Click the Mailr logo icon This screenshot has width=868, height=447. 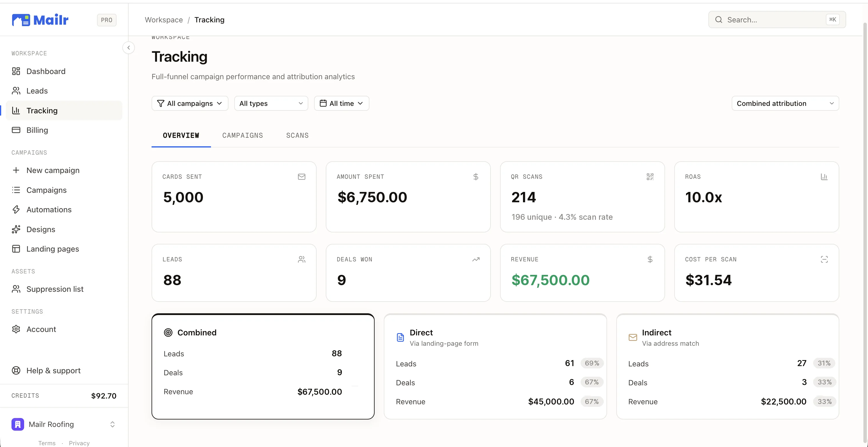tap(21, 20)
